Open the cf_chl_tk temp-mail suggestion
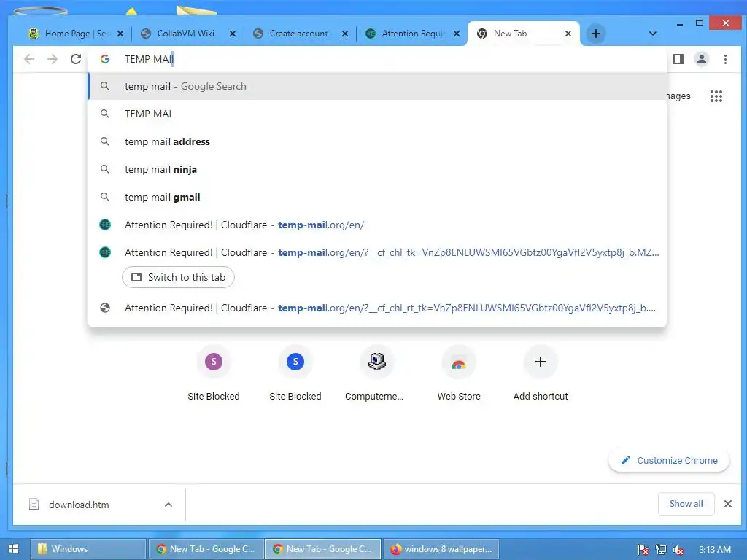The image size is (747, 560). click(377, 252)
